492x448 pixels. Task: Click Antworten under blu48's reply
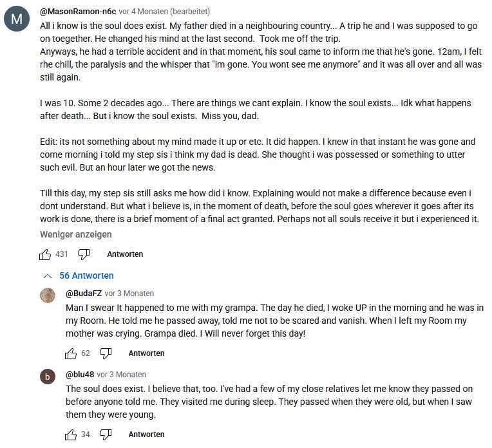pyautogui.click(x=146, y=435)
